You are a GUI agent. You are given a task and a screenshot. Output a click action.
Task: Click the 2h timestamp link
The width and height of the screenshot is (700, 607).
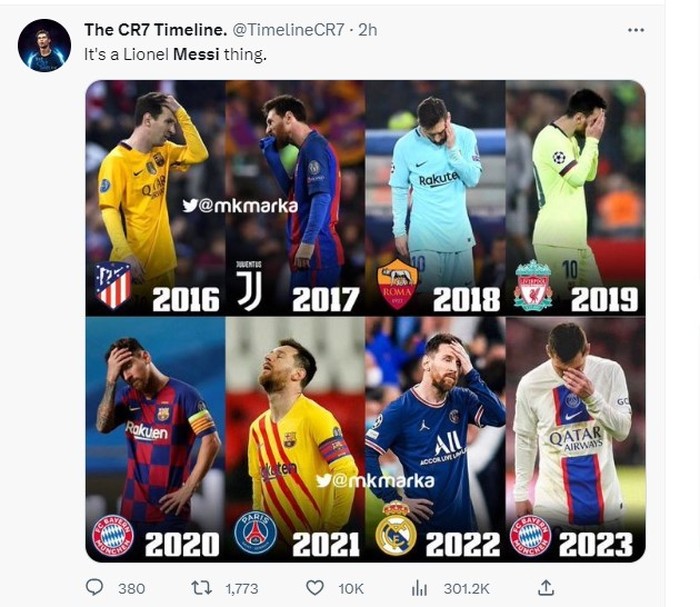tap(367, 30)
